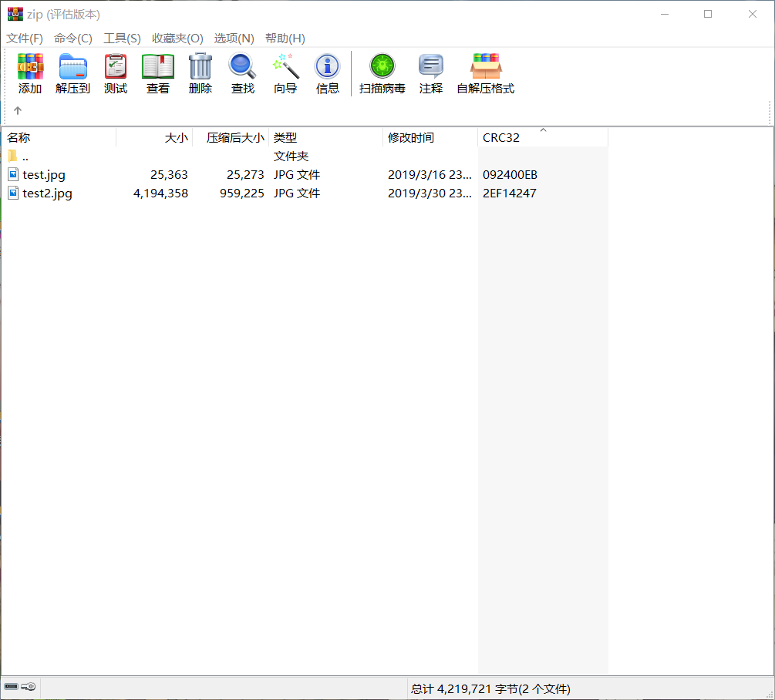Click the test.jpg file icon
Image resolution: width=775 pixels, height=700 pixels.
pyautogui.click(x=13, y=174)
